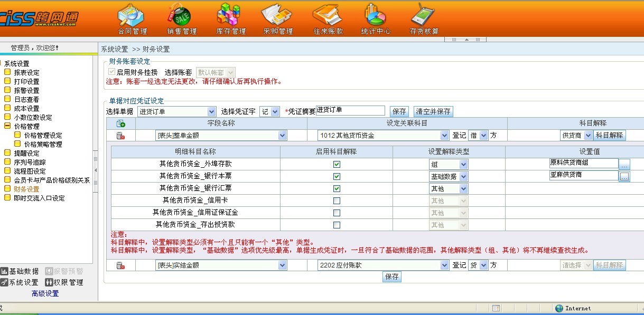Enable explanation for 其他货币资金_存出投资款

point(337,225)
